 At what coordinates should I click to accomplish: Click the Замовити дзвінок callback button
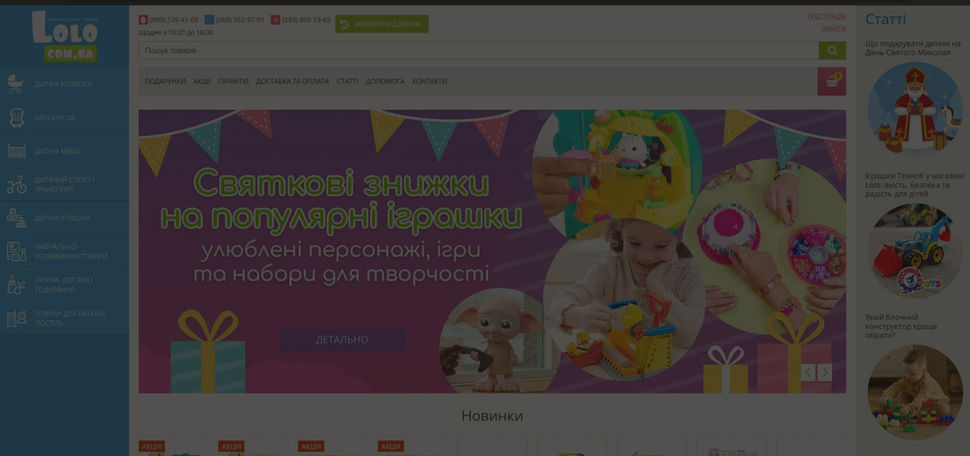[381, 24]
